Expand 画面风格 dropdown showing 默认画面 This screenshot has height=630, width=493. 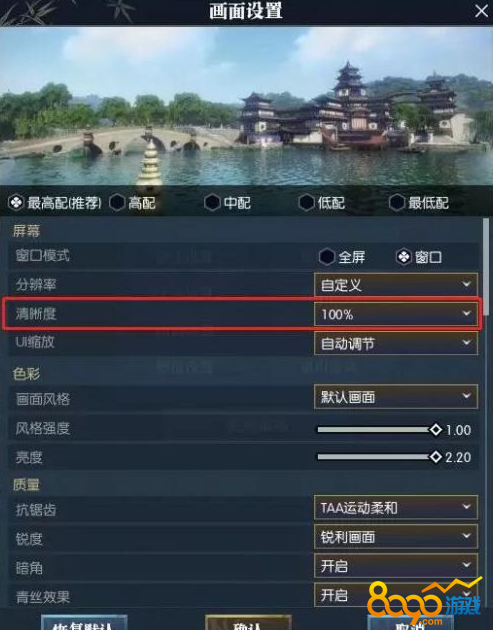tap(396, 397)
